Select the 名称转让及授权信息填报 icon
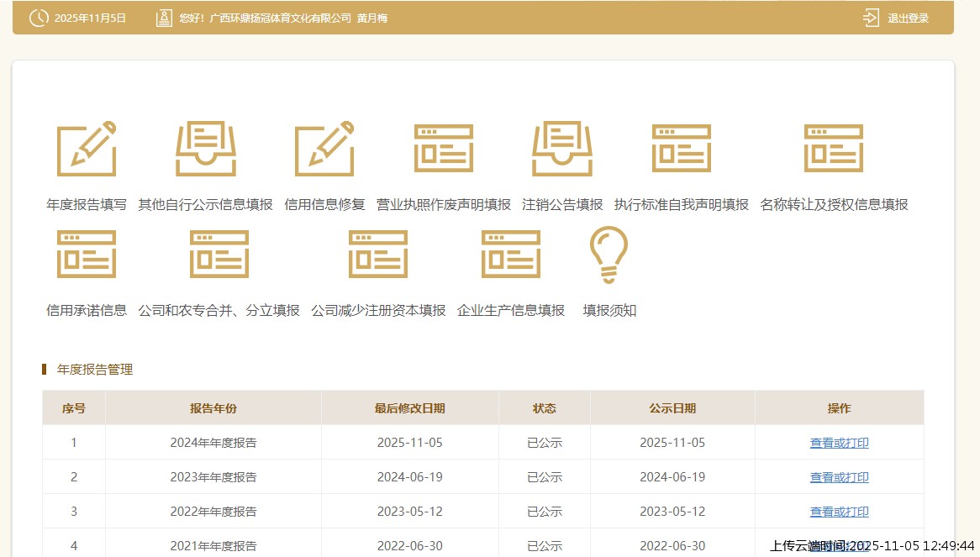Image resolution: width=980 pixels, height=557 pixels. 834,150
